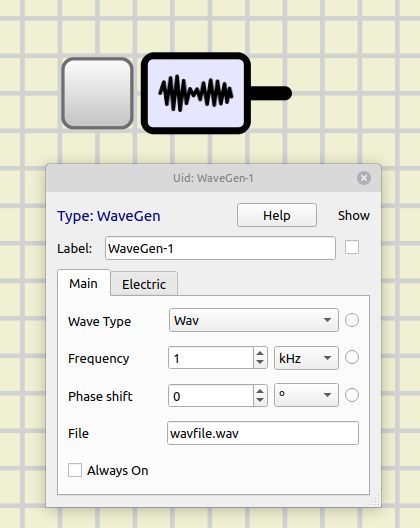This screenshot has width=420, height=528.
Task: Click the Help button
Action: (x=277, y=215)
